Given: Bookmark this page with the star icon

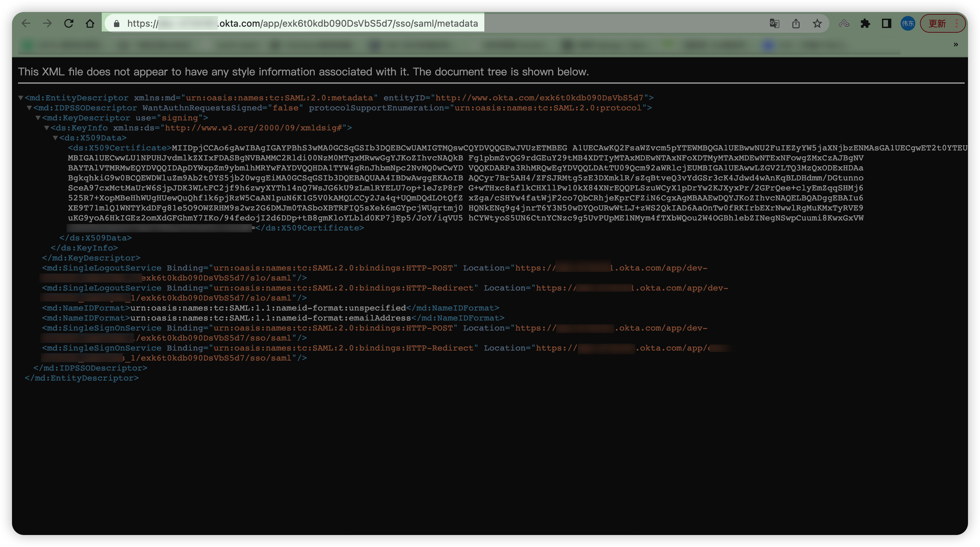Looking at the screenshot, I should point(817,24).
